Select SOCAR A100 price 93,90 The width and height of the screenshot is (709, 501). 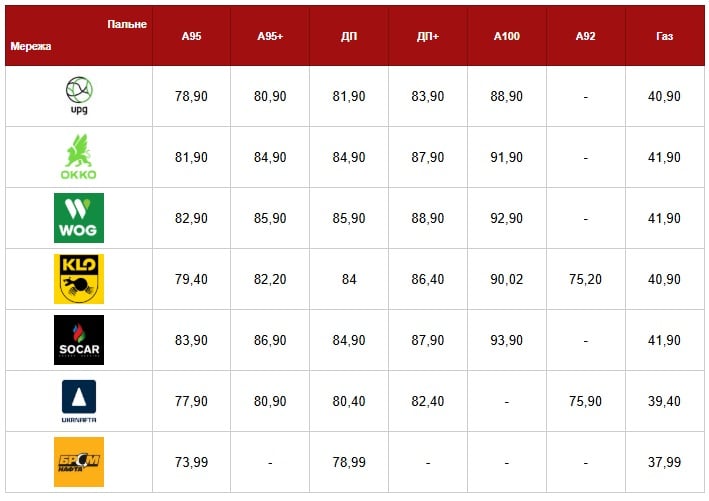[506, 340]
